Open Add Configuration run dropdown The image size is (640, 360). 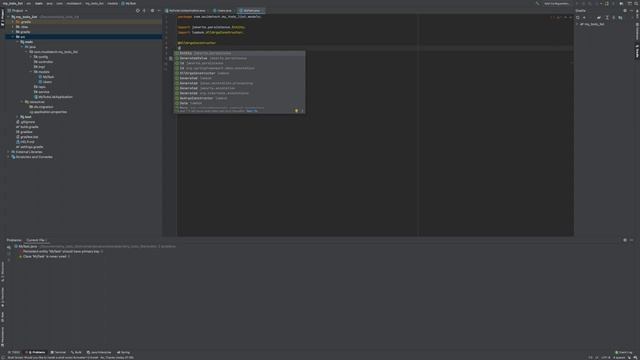[x=556, y=3]
